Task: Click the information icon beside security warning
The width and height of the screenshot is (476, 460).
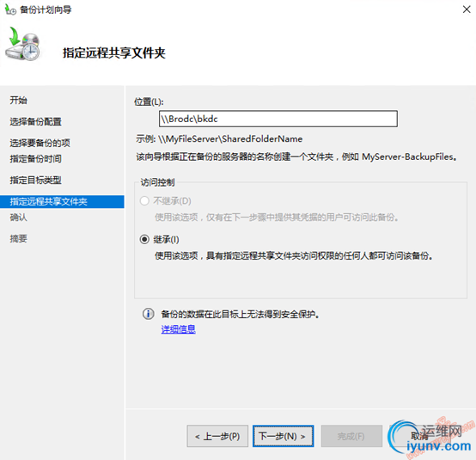Action: 148,314
